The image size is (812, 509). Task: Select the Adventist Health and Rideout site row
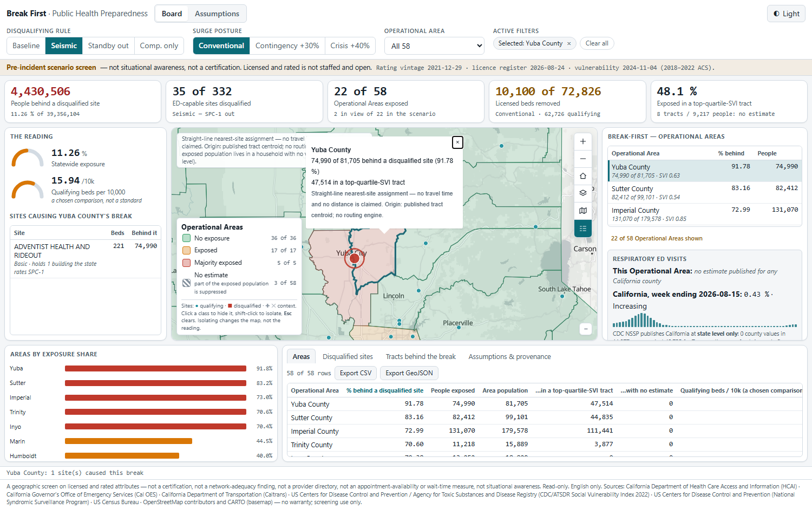pos(86,259)
